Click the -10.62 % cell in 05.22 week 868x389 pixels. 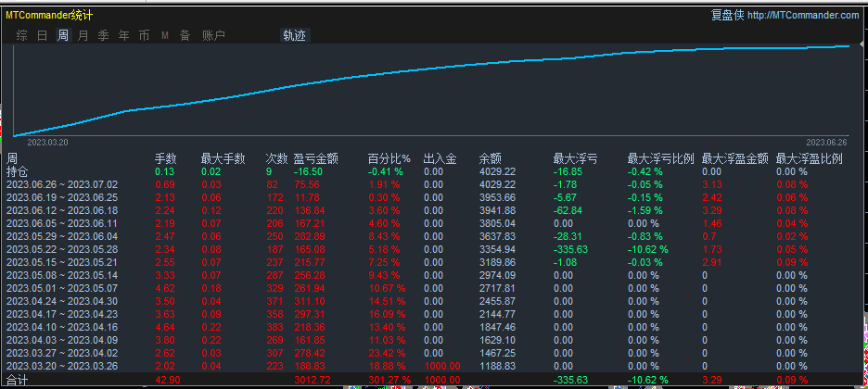click(648, 249)
